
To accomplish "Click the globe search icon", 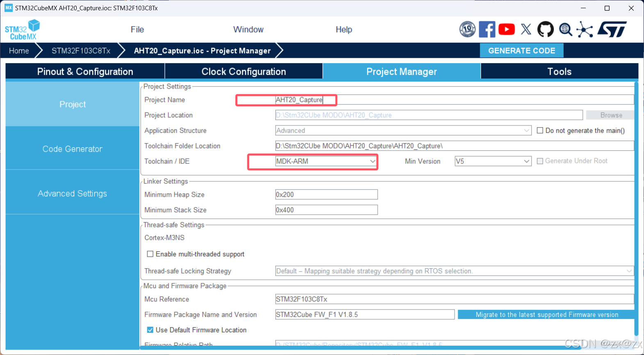I will click(566, 30).
